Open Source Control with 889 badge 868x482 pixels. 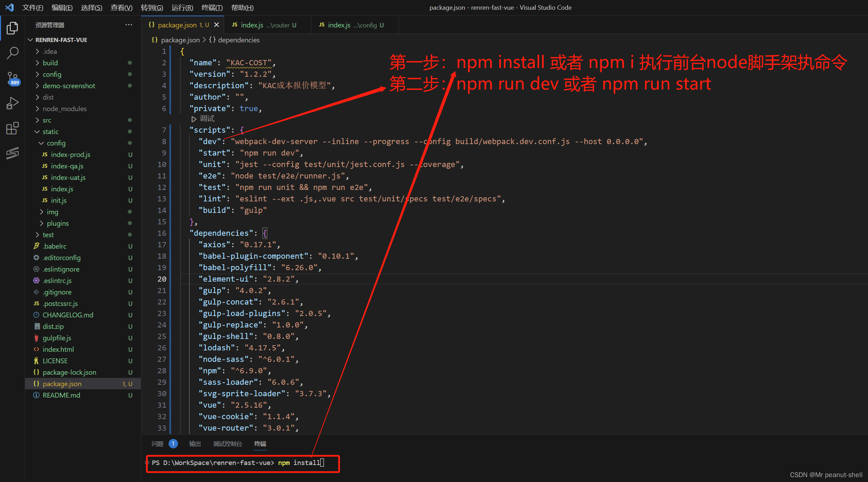tap(12, 78)
